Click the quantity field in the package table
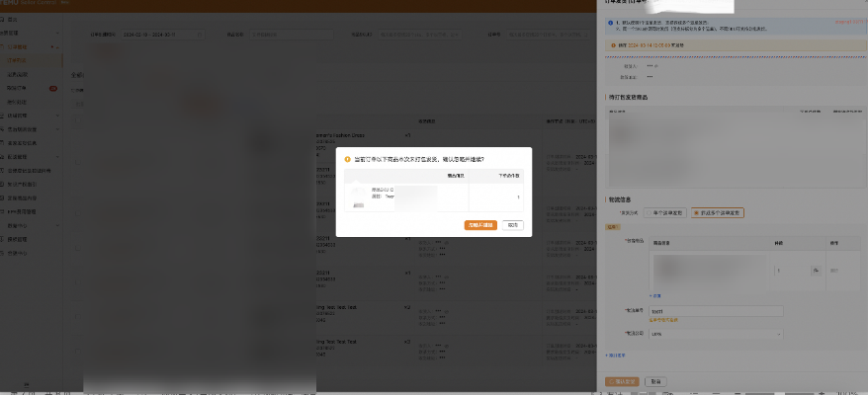Image resolution: width=868 pixels, height=395 pixels. coord(788,269)
